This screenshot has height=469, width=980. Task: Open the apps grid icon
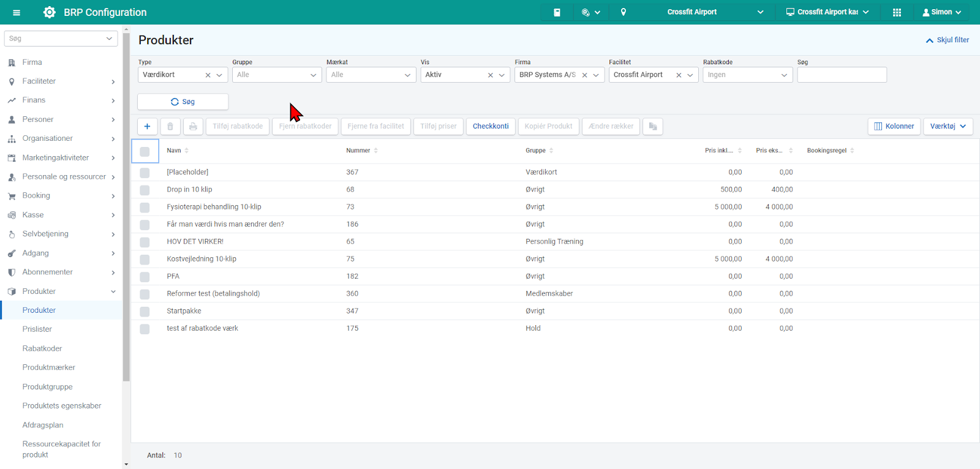897,12
